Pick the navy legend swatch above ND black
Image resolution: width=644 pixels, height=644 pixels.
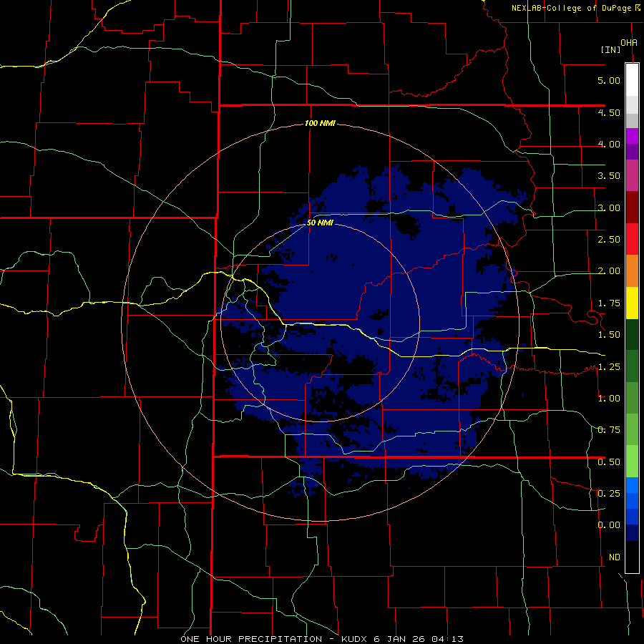(632, 532)
